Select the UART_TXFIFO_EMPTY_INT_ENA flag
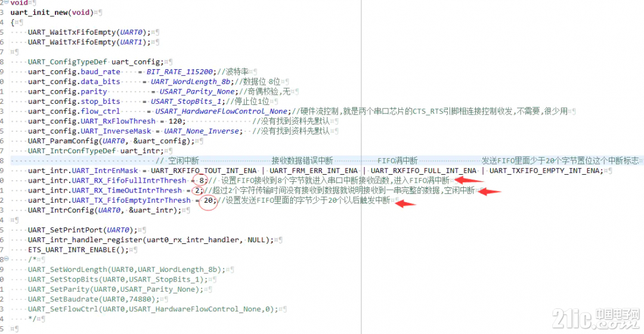 pos(544,170)
